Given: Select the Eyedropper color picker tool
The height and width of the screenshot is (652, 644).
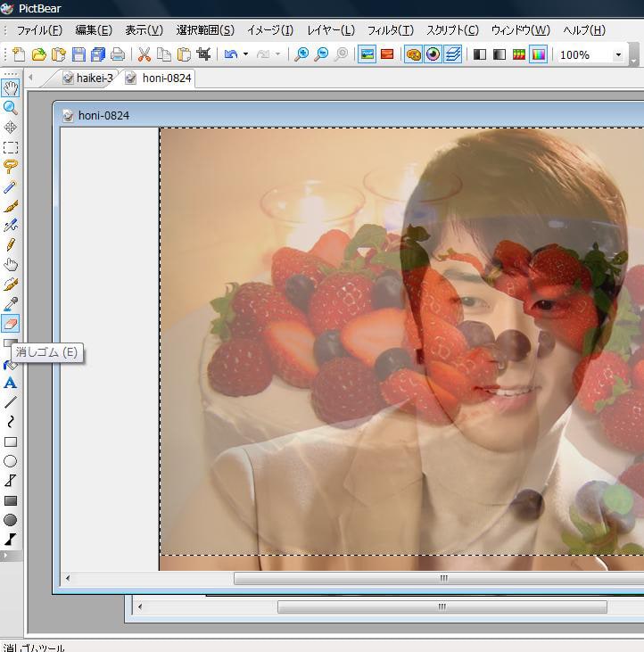Looking at the screenshot, I should pyautogui.click(x=11, y=304).
